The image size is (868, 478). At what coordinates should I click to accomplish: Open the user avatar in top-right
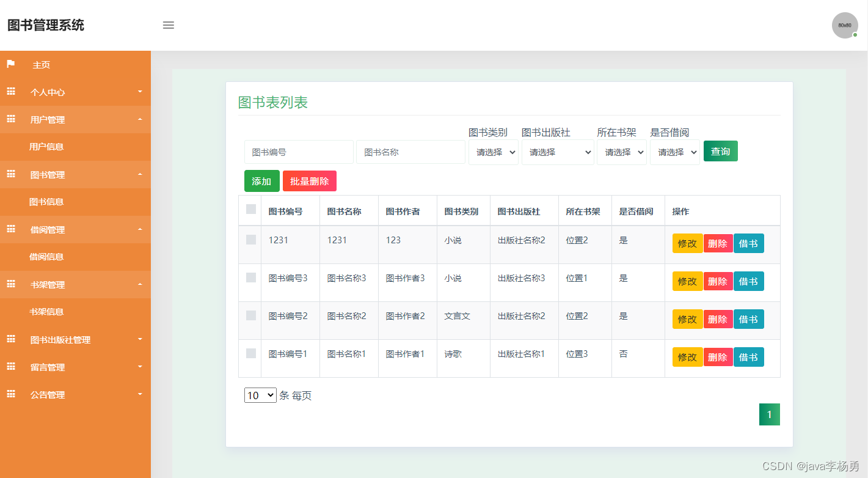point(845,25)
